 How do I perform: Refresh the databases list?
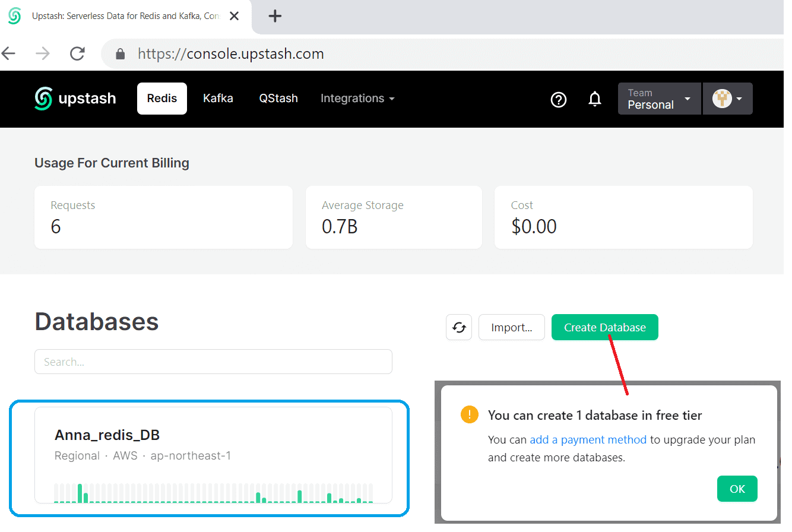[x=459, y=327]
